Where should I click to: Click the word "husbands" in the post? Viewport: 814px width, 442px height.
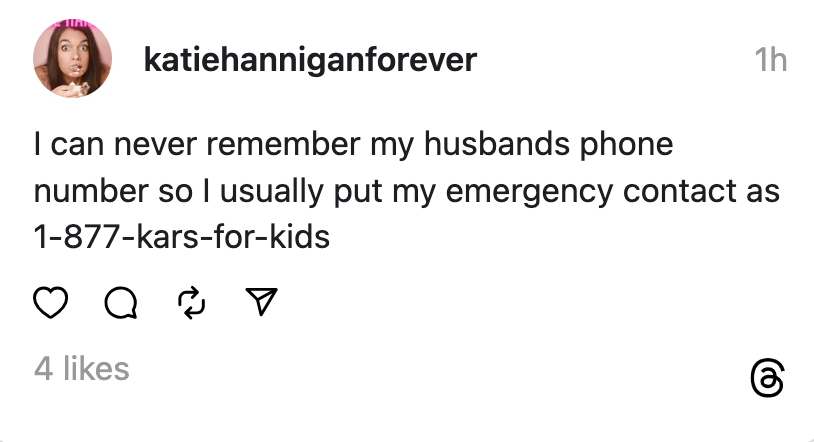click(x=494, y=144)
